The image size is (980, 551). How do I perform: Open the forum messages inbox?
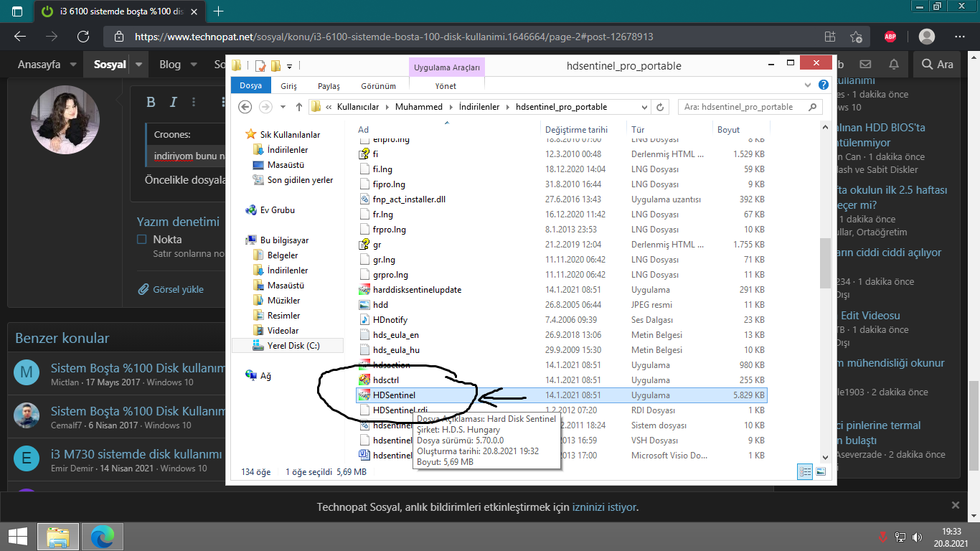coord(866,65)
